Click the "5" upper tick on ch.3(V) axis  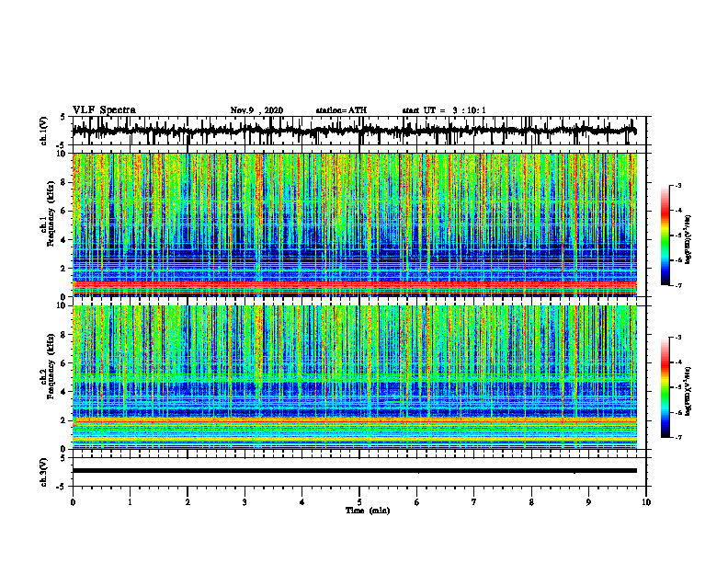pyautogui.click(x=63, y=458)
